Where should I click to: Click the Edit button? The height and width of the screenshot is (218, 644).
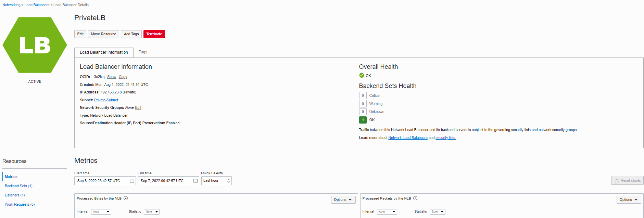click(x=80, y=34)
